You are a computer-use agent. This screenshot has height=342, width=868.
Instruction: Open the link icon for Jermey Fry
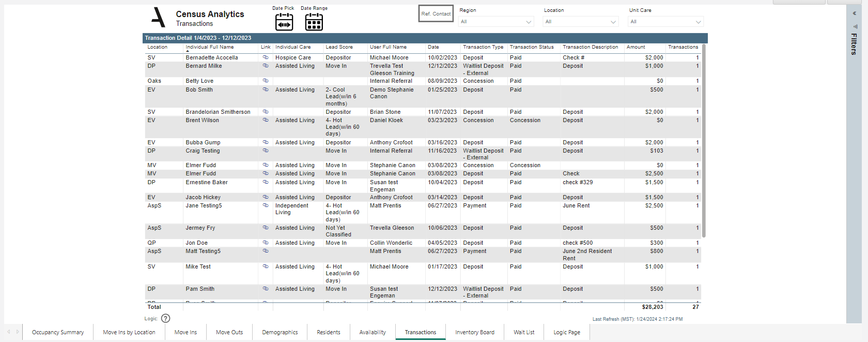(x=266, y=228)
